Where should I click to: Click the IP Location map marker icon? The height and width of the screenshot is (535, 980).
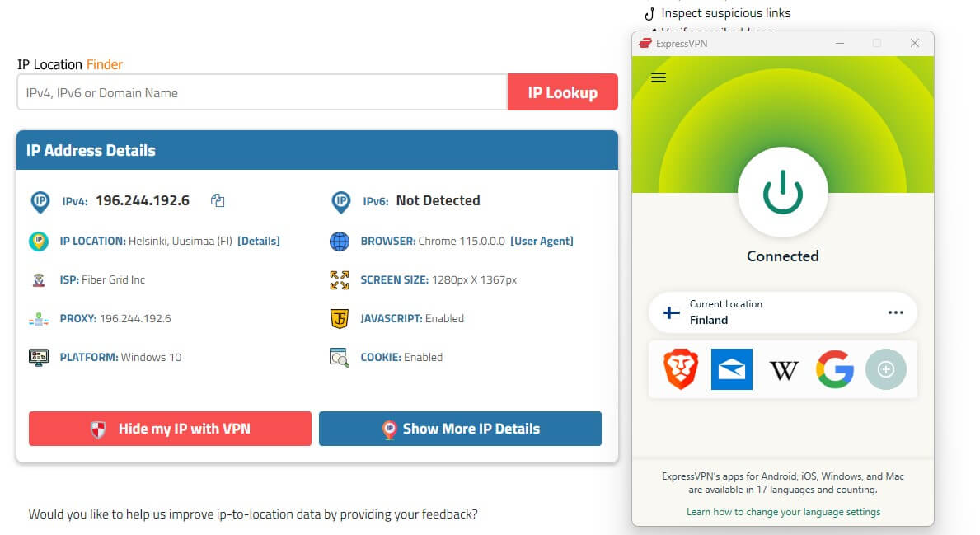pos(39,242)
